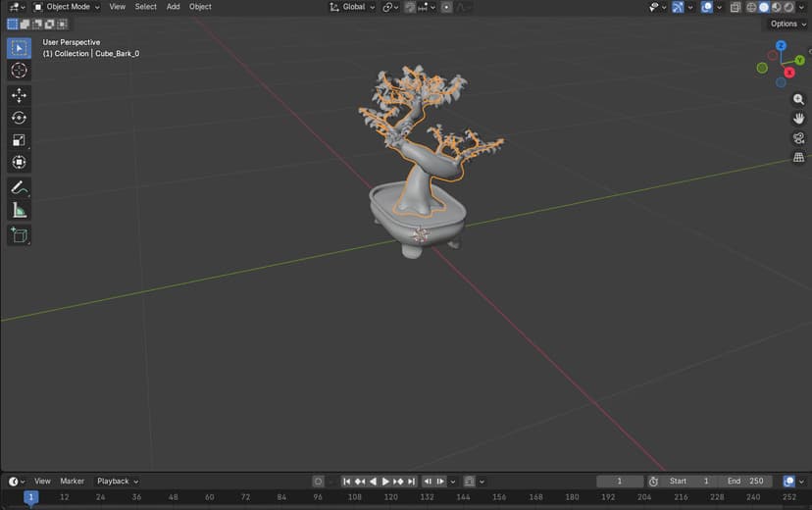Set selection mode to new selection

[x=13, y=24]
